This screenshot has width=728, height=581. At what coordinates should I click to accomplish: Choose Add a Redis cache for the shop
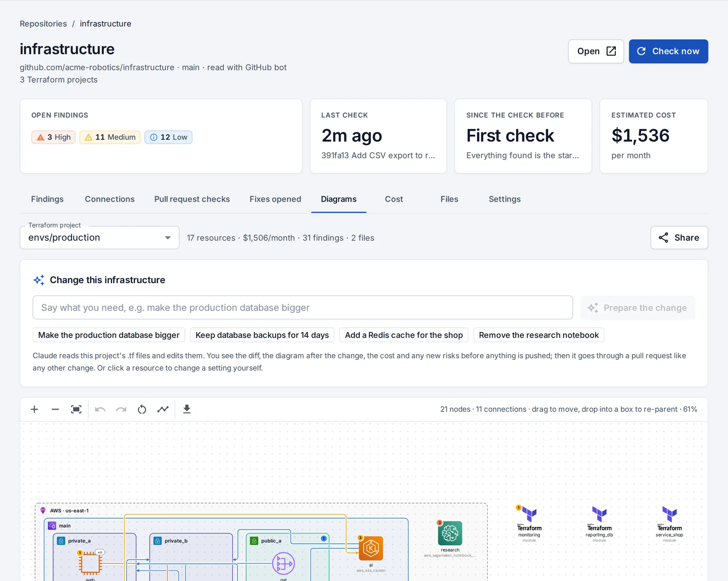[x=404, y=335]
